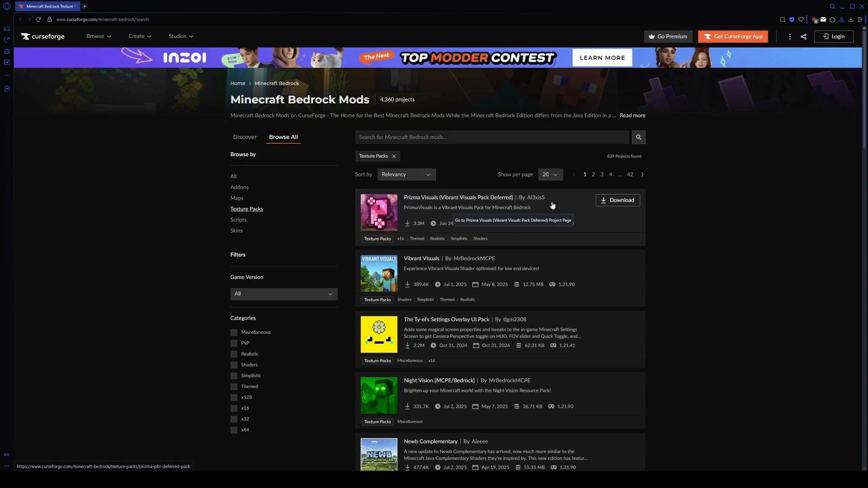Click the search magnifier button
The width and height of the screenshot is (868, 488).
[638, 137]
